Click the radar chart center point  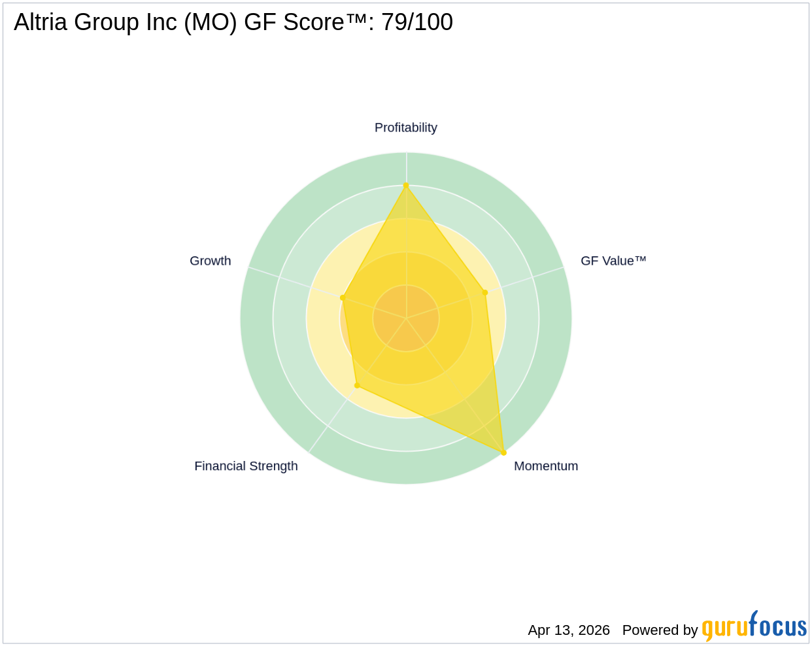[406, 318]
